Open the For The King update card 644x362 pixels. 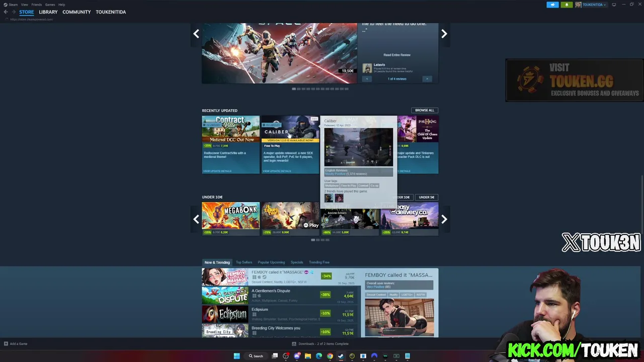418,145
